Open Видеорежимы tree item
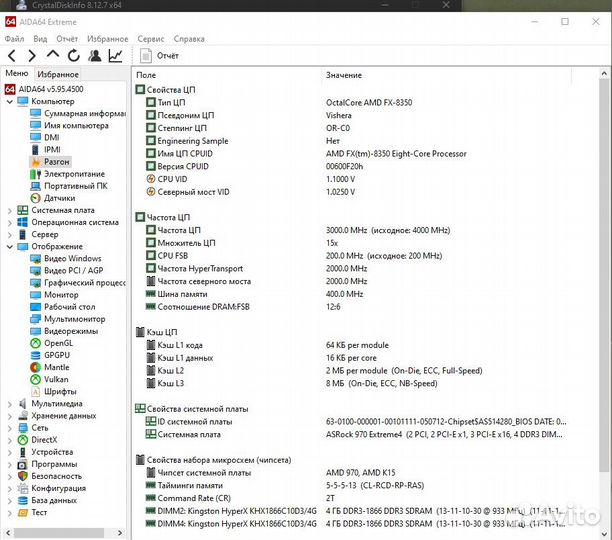The width and height of the screenshot is (612, 540). click(x=64, y=331)
